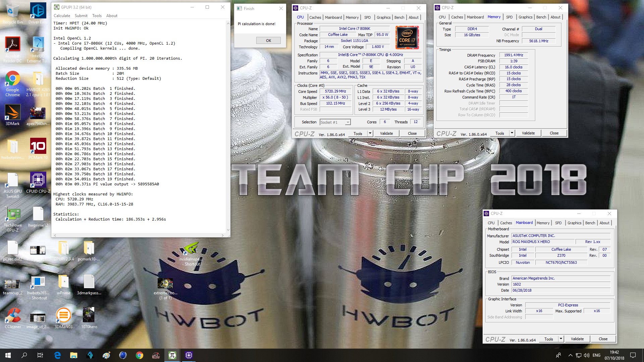The width and height of the screenshot is (644, 362).
Task: Open pcmark10 folder on desktop
Action: (x=89, y=251)
